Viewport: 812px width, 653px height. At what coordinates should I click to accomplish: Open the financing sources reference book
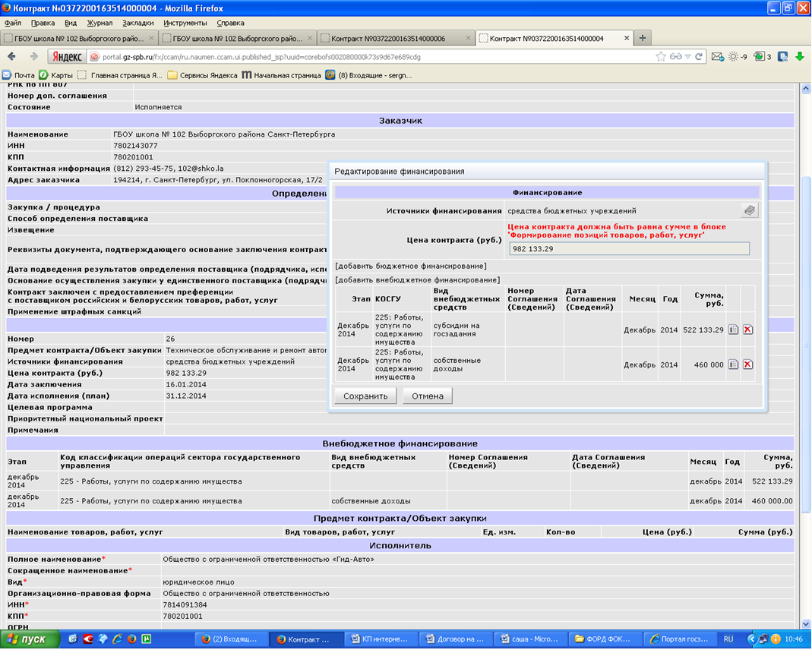tap(749, 210)
